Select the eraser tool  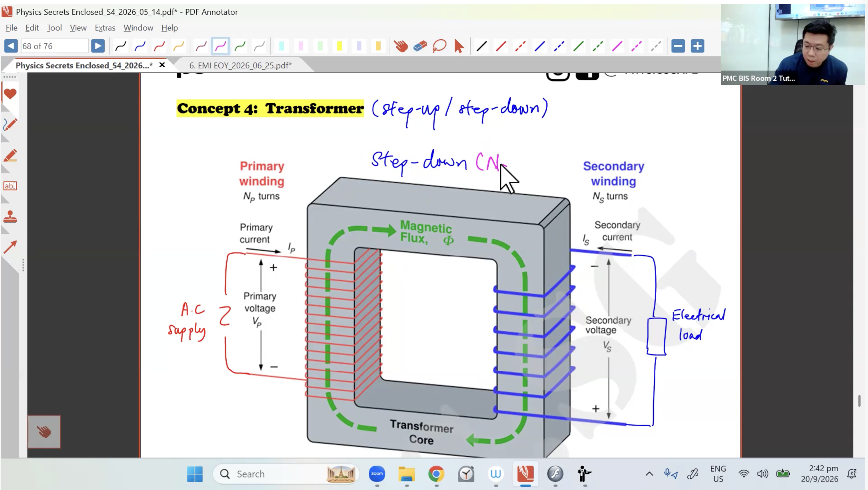coord(420,46)
